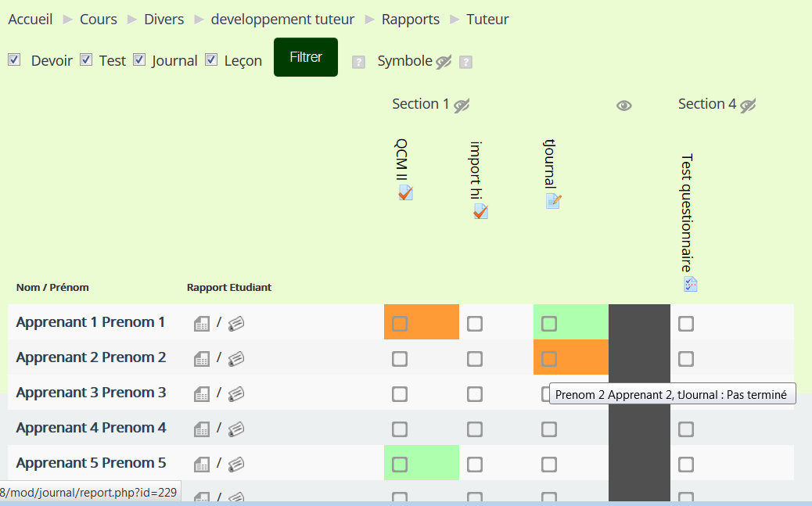Uncheck the Devoir filter checkbox
The width and height of the screenshot is (812, 506).
[x=15, y=59]
